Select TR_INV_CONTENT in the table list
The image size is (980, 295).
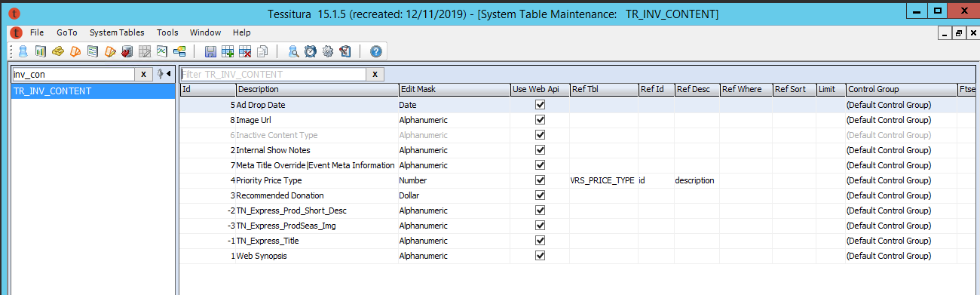92,91
